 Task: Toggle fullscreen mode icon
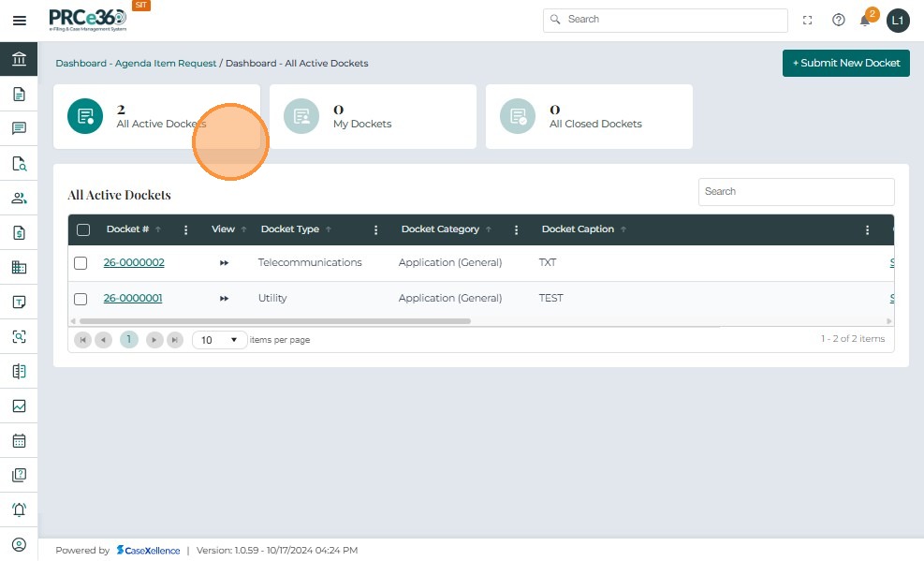coord(808,20)
